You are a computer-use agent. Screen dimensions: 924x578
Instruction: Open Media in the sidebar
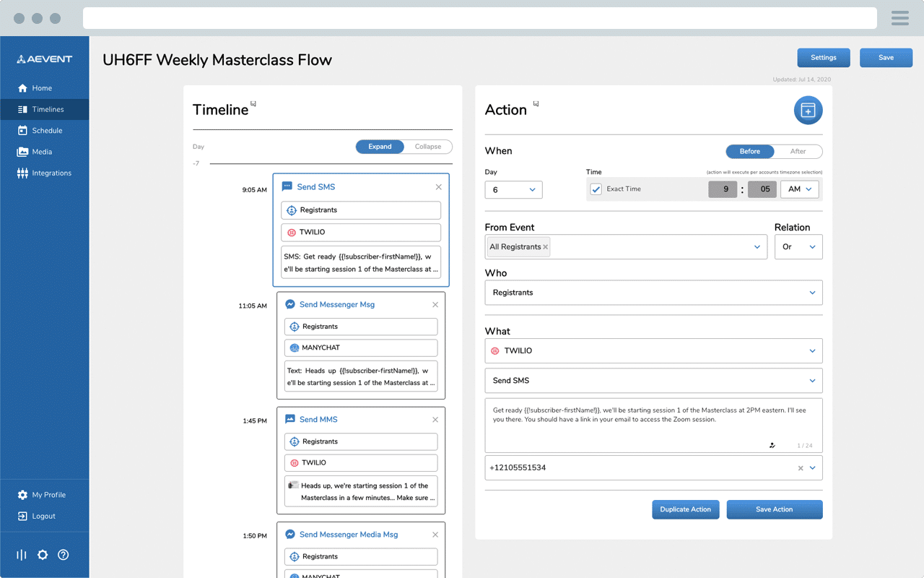(35, 152)
